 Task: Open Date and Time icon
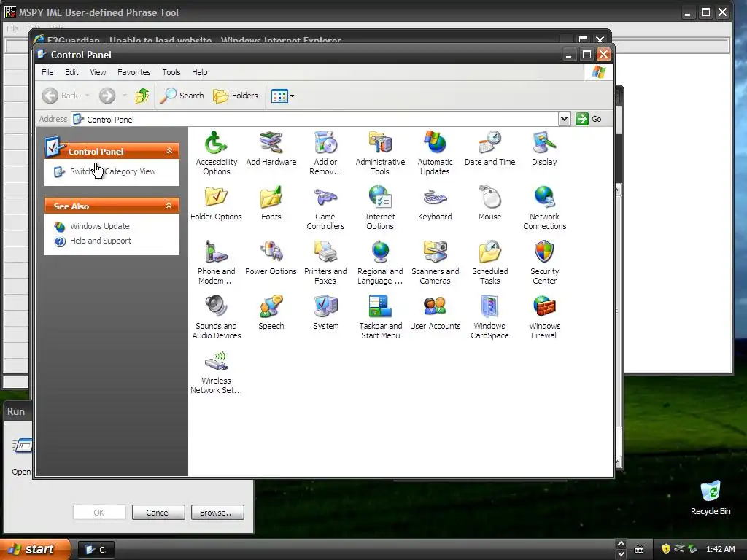click(x=489, y=149)
